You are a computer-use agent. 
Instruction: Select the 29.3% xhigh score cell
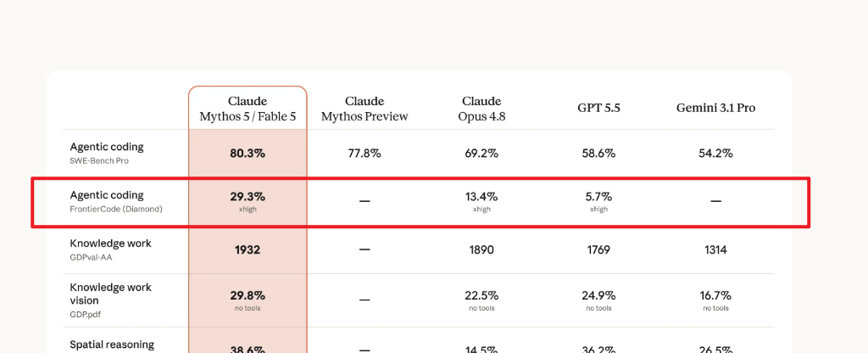point(248,202)
